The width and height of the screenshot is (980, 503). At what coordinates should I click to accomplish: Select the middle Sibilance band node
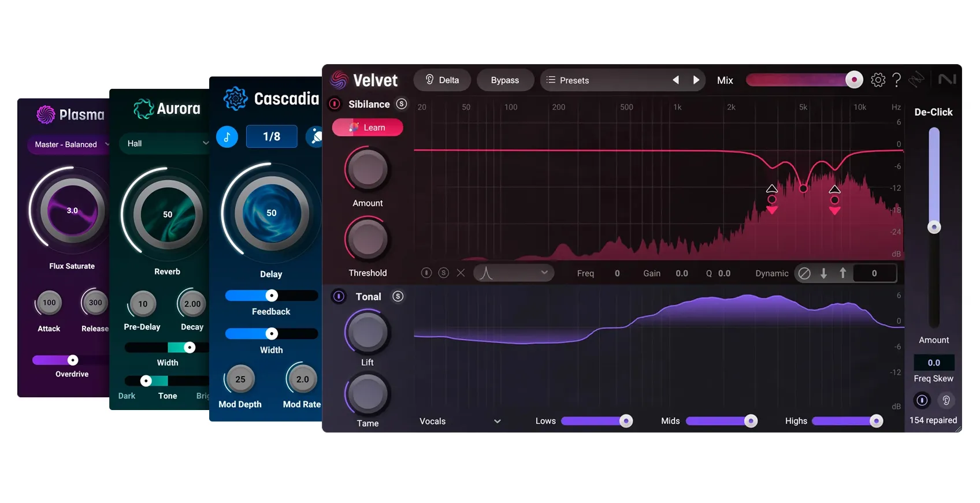(803, 188)
